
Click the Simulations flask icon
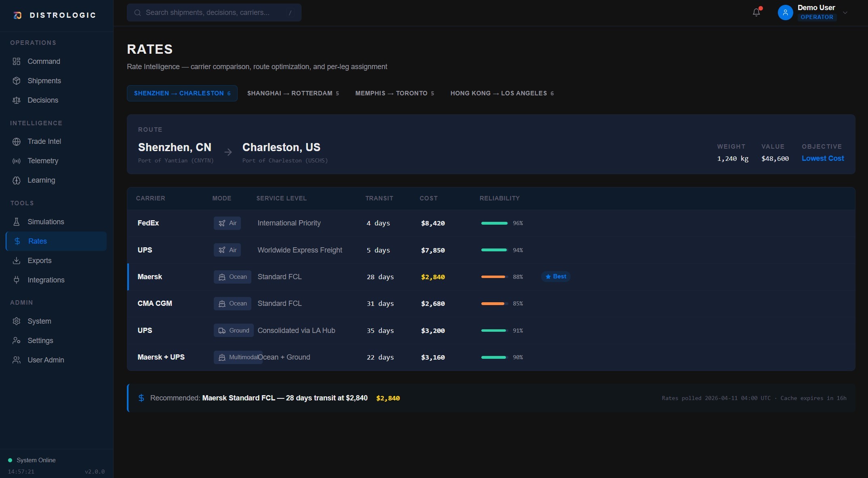[17, 222]
